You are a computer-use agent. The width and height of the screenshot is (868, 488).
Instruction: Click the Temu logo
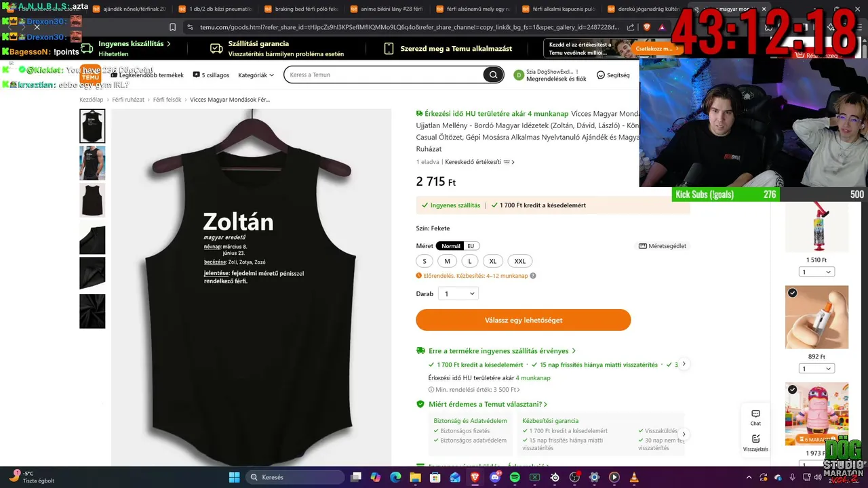pos(90,74)
